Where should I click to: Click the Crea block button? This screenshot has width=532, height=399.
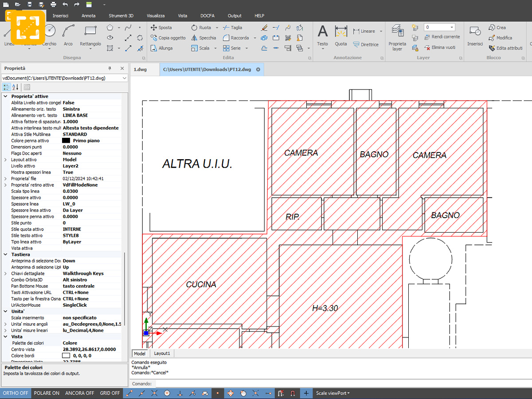tap(497, 27)
